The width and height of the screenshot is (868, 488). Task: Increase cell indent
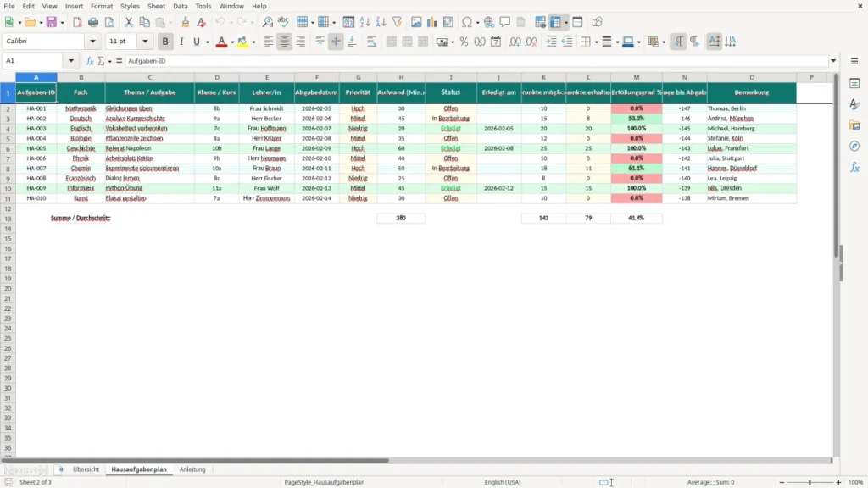coord(551,42)
